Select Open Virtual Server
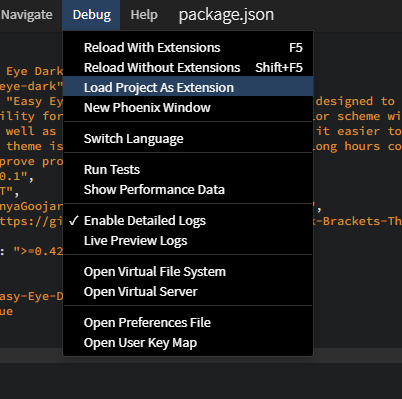This screenshot has width=402, height=399. (x=188, y=292)
